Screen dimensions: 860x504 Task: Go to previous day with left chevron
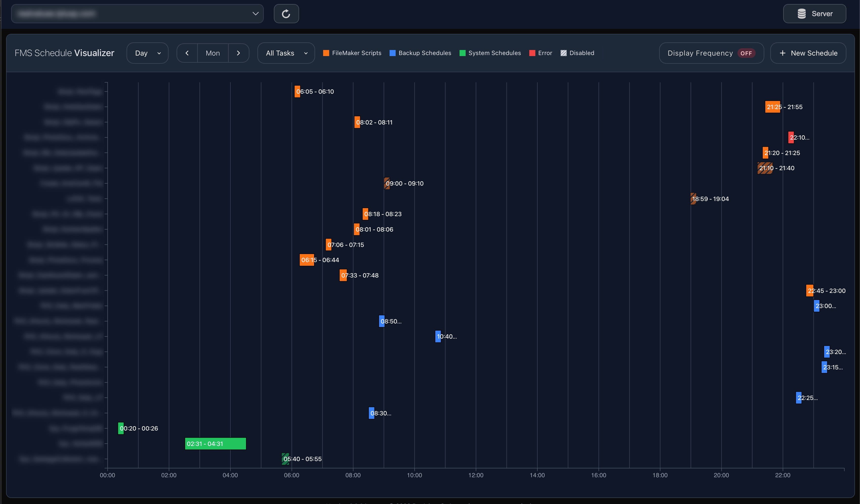[187, 53]
